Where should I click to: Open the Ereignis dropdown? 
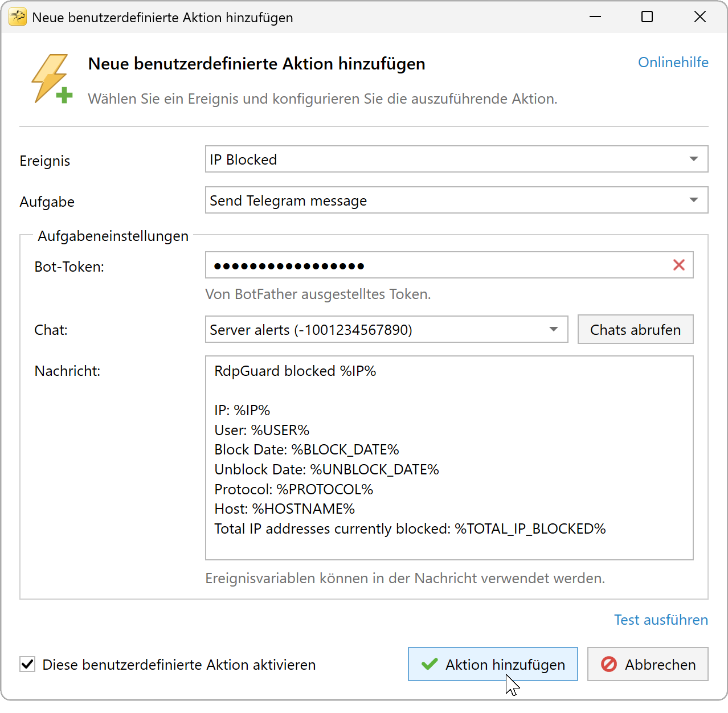[x=456, y=159]
